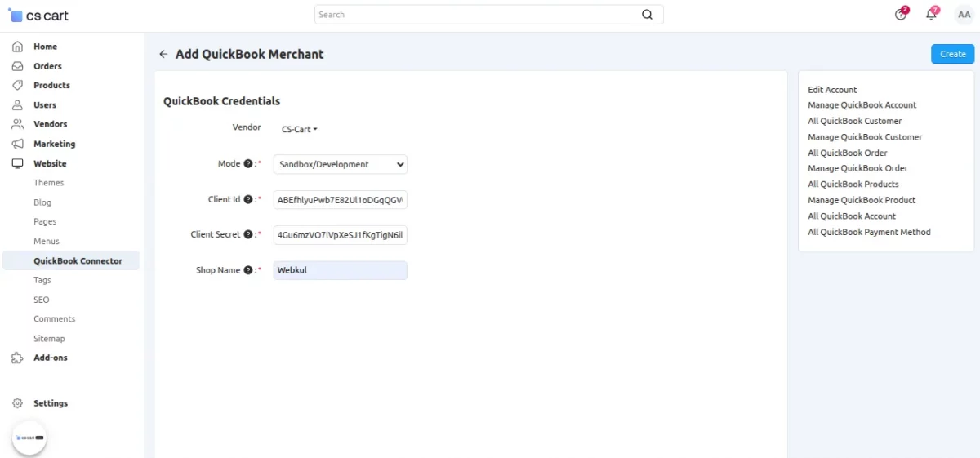Open the AA user avatar menu

tap(964, 14)
